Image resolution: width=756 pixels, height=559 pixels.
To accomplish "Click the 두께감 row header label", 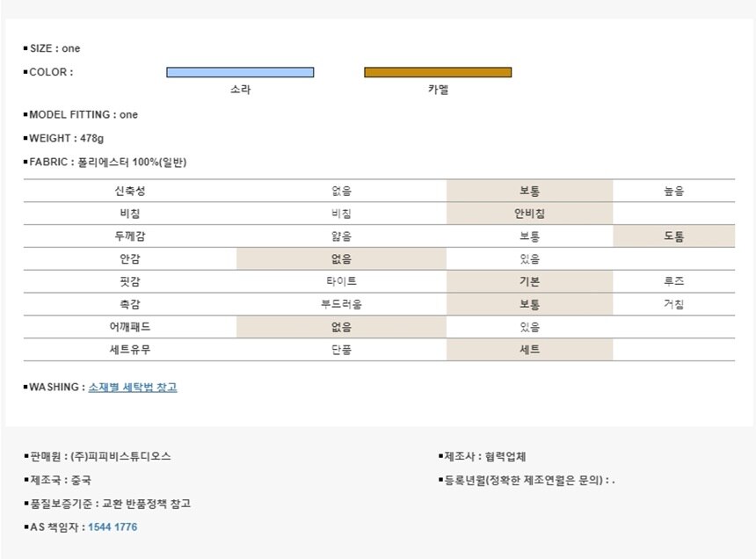I will tap(130, 236).
